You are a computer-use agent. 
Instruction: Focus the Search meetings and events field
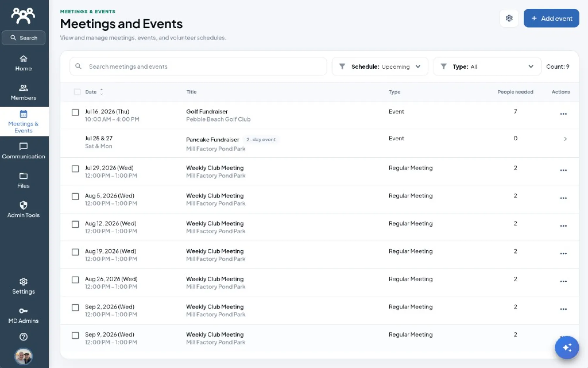point(198,66)
